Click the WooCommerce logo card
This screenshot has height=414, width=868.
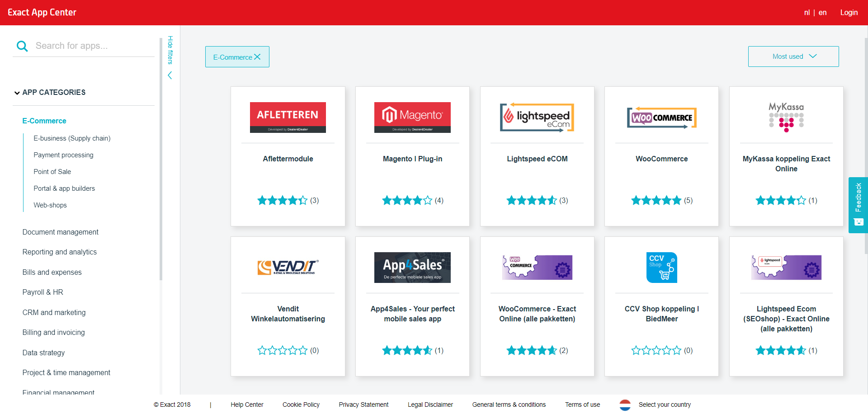pyautogui.click(x=661, y=117)
